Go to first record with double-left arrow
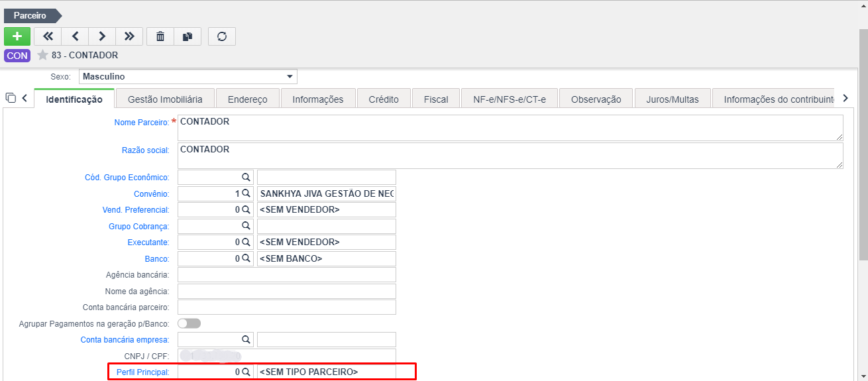 (48, 36)
